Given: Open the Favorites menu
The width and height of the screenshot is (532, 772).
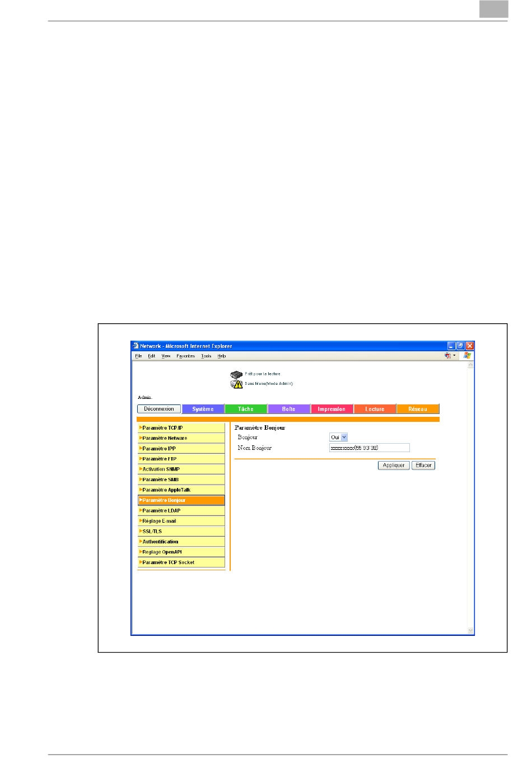Looking at the screenshot, I should coord(186,356).
